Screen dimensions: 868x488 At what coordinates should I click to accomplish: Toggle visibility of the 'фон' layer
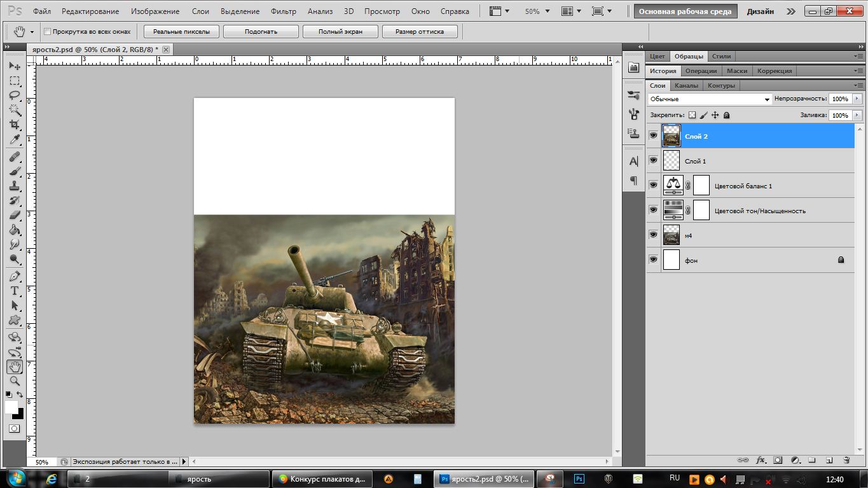click(x=653, y=260)
